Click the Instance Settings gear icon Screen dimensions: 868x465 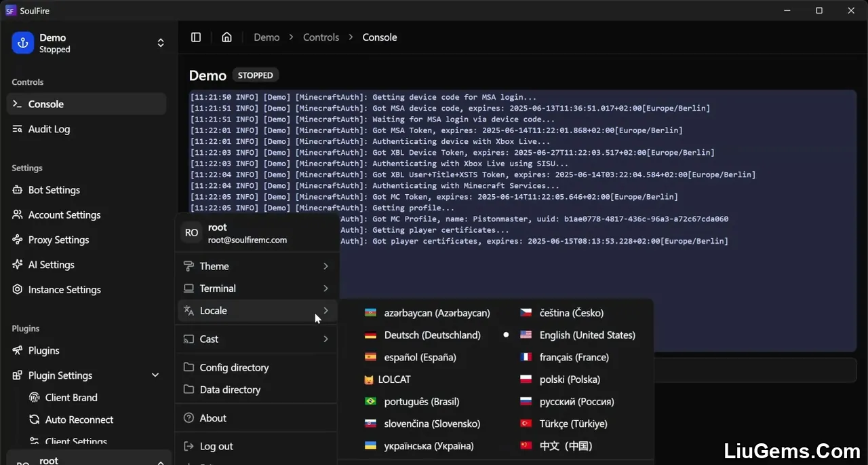(x=18, y=289)
